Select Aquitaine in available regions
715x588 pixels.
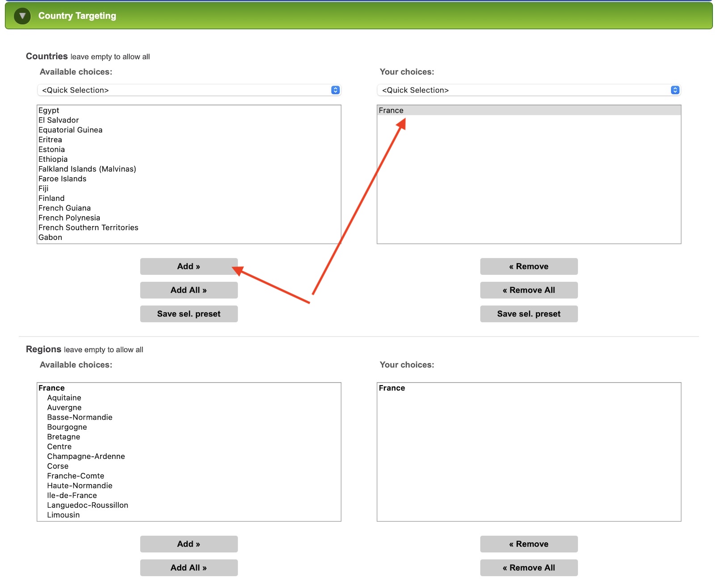[64, 398]
